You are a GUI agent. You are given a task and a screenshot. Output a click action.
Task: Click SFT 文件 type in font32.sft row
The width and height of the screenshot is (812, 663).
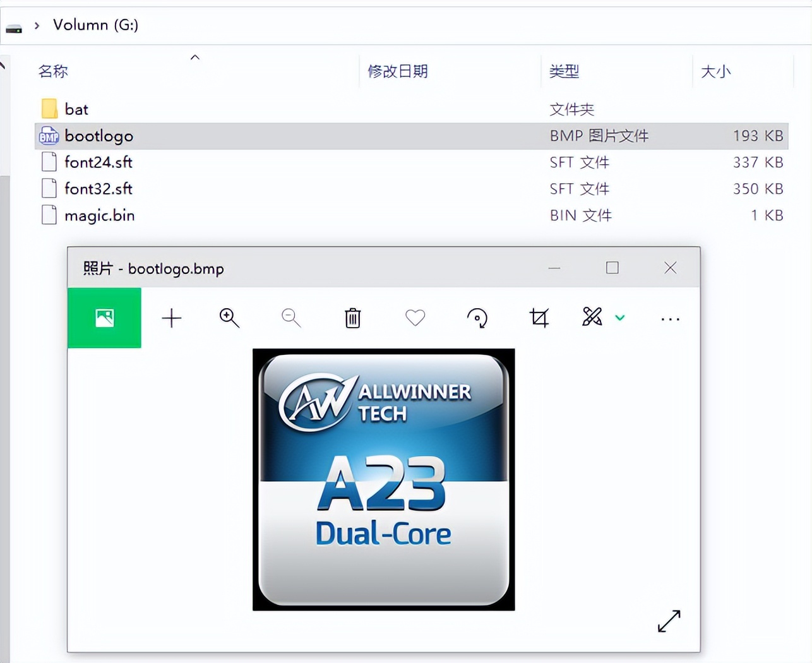580,189
